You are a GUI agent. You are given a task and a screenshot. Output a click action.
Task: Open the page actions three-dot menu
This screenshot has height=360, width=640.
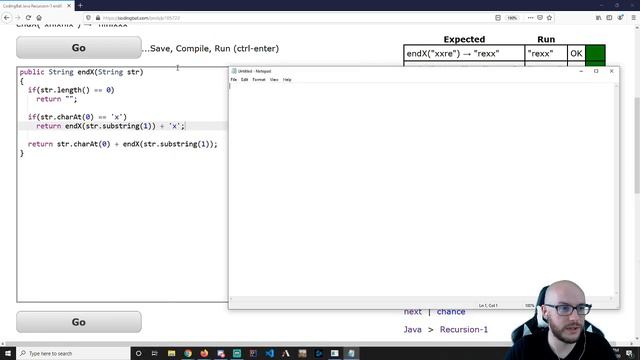click(x=530, y=18)
